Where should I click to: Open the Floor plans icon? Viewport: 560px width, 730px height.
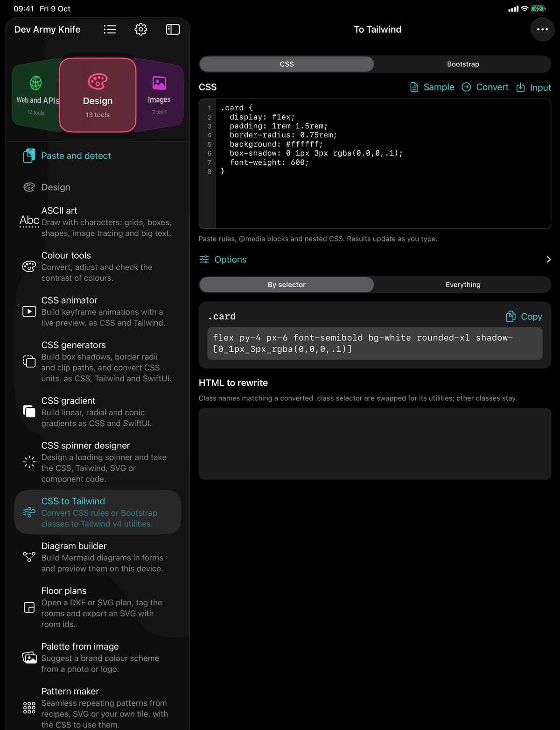(x=29, y=607)
